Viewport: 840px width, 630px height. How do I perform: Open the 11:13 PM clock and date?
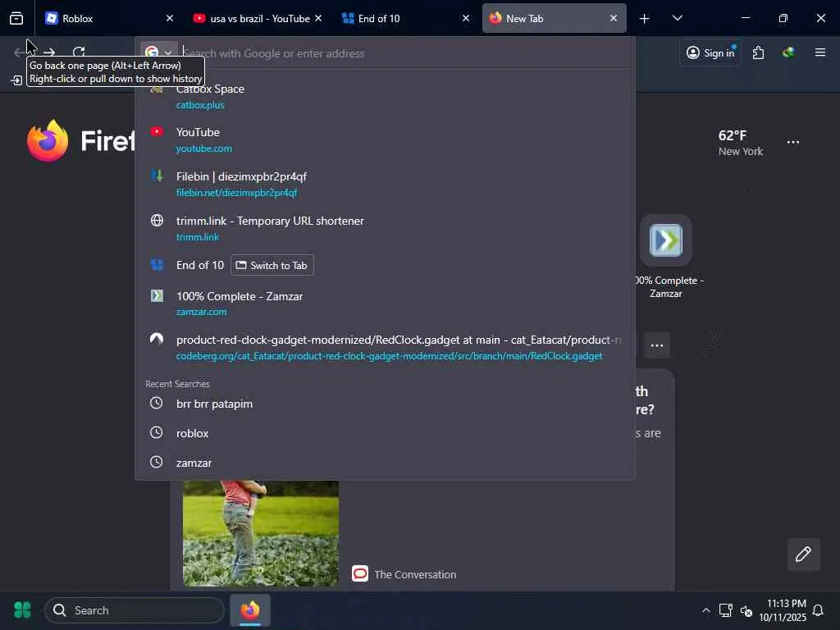(x=782, y=610)
